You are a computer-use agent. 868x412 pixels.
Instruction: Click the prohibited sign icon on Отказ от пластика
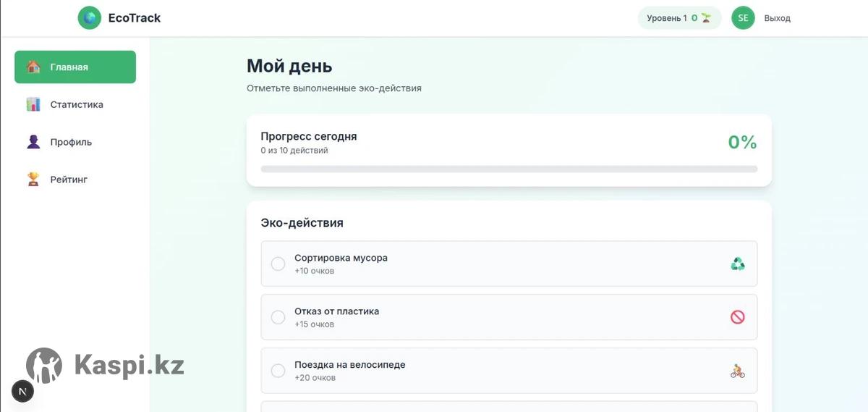(x=737, y=317)
